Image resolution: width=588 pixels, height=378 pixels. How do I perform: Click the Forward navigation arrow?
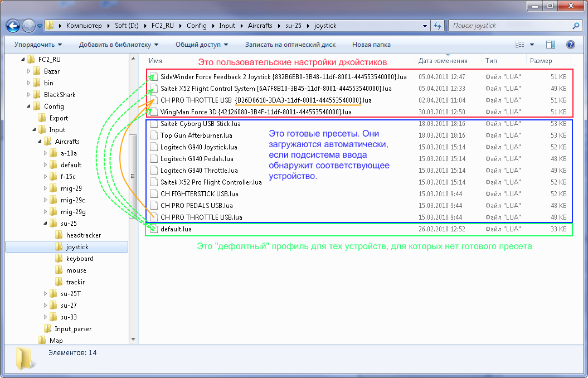tap(28, 26)
